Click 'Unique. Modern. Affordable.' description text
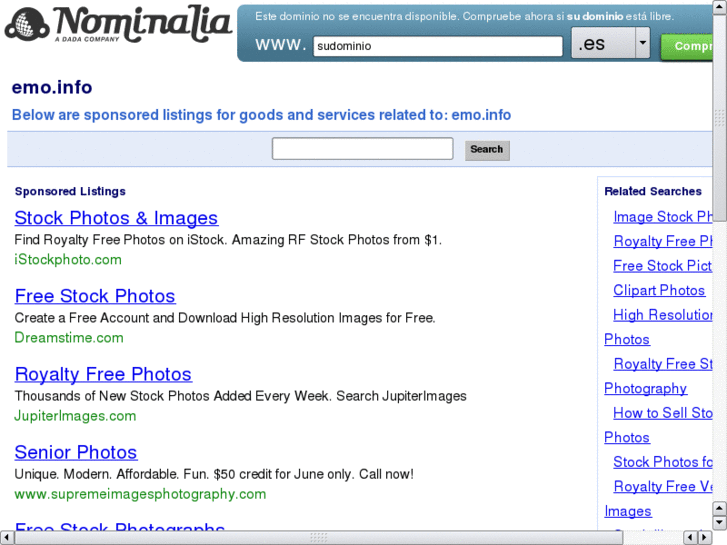This screenshot has height=545, width=727. pyautogui.click(x=214, y=474)
